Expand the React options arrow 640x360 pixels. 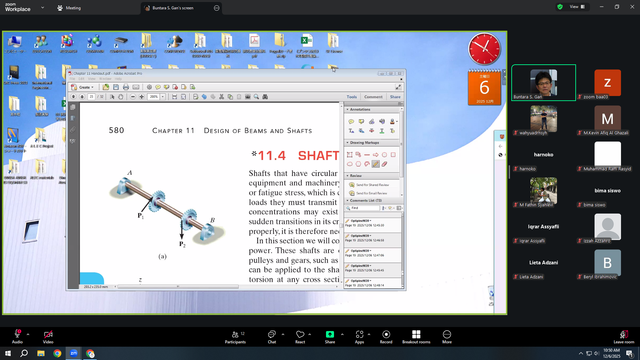(309, 334)
